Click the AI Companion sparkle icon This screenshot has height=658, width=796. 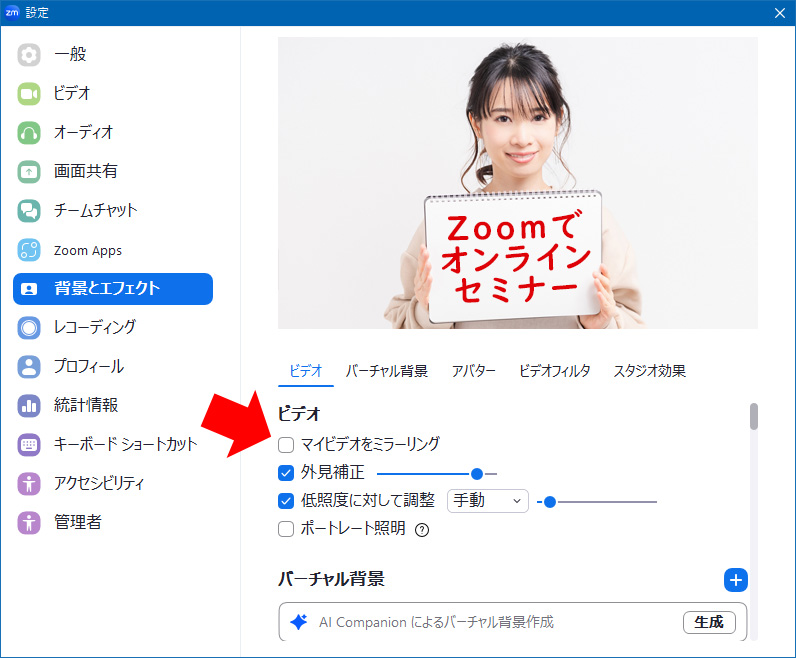pos(298,622)
